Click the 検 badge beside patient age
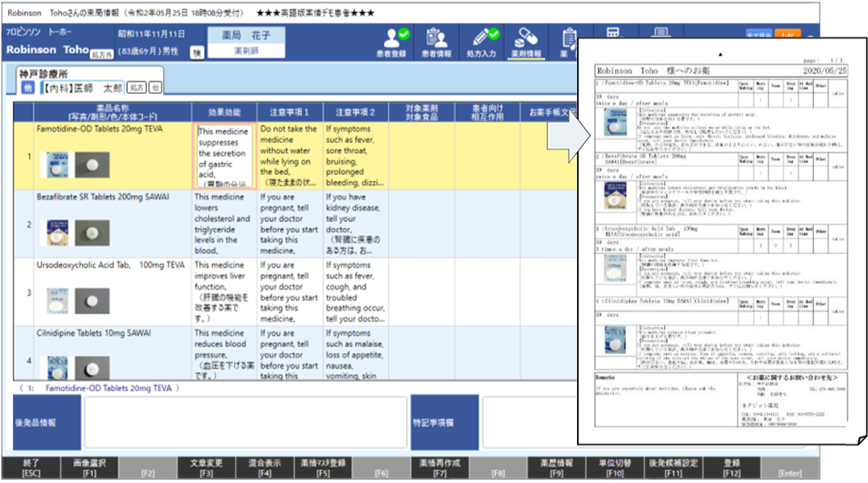868x483 pixels. (x=197, y=52)
